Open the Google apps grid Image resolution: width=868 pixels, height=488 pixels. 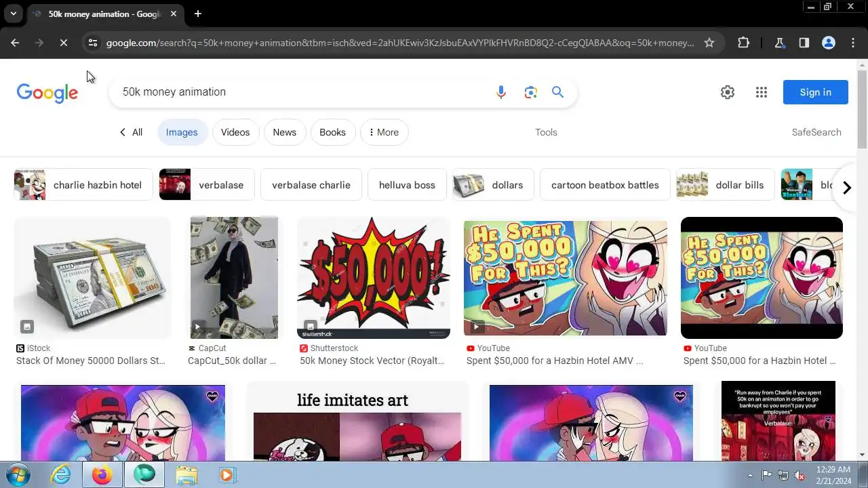coord(761,92)
